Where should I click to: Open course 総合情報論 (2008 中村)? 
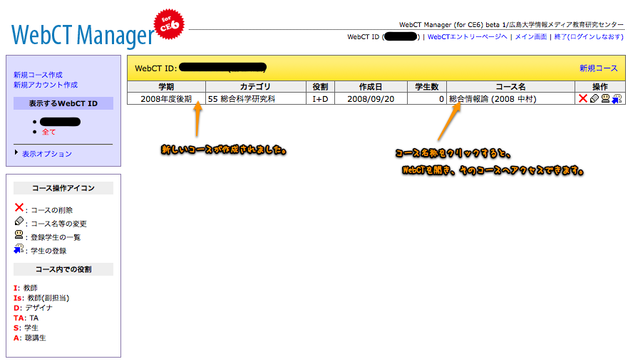click(493, 99)
